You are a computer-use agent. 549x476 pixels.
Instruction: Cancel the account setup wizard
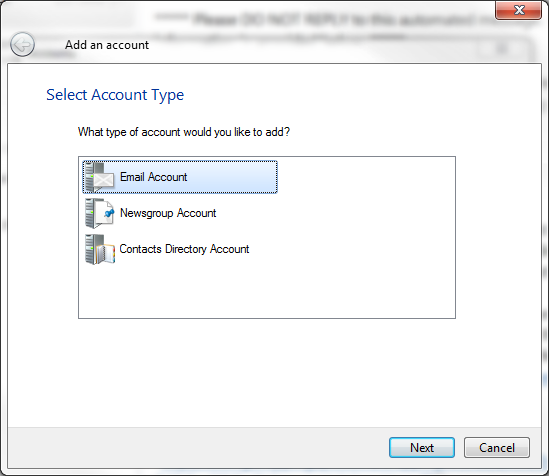click(497, 448)
